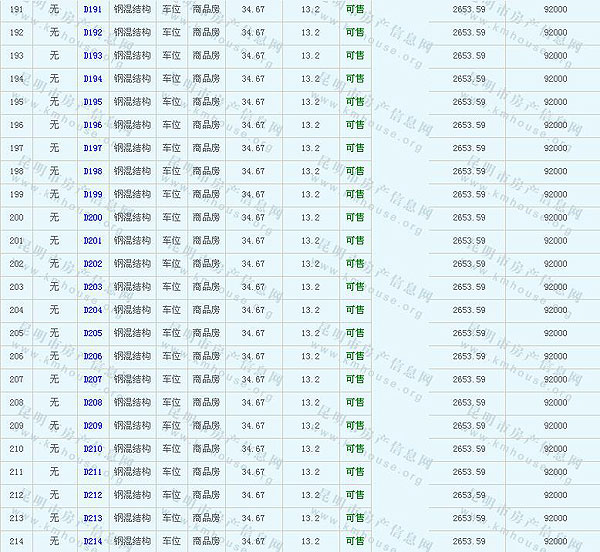This screenshot has height=552, width=600.
Task: Open unit D194 details
Action: 93,79
